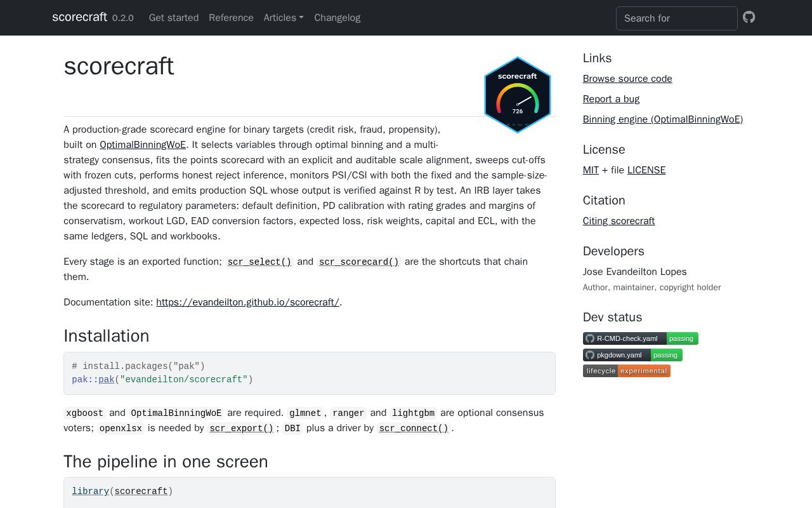Viewport: 812px width, 508px height.
Task: Open the MIT license link
Action: [591, 170]
